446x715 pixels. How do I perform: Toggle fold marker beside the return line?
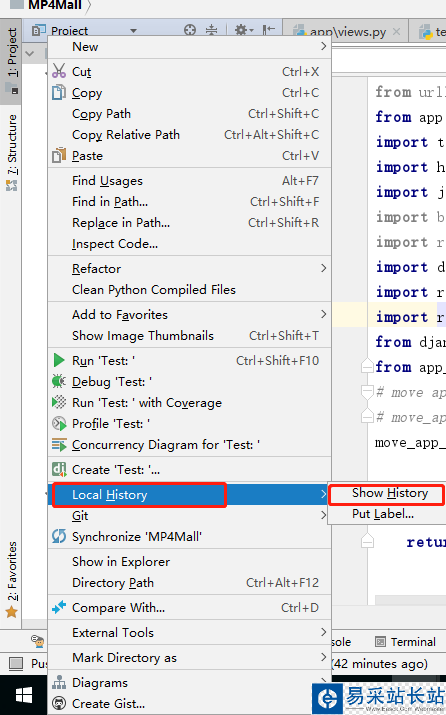368,542
